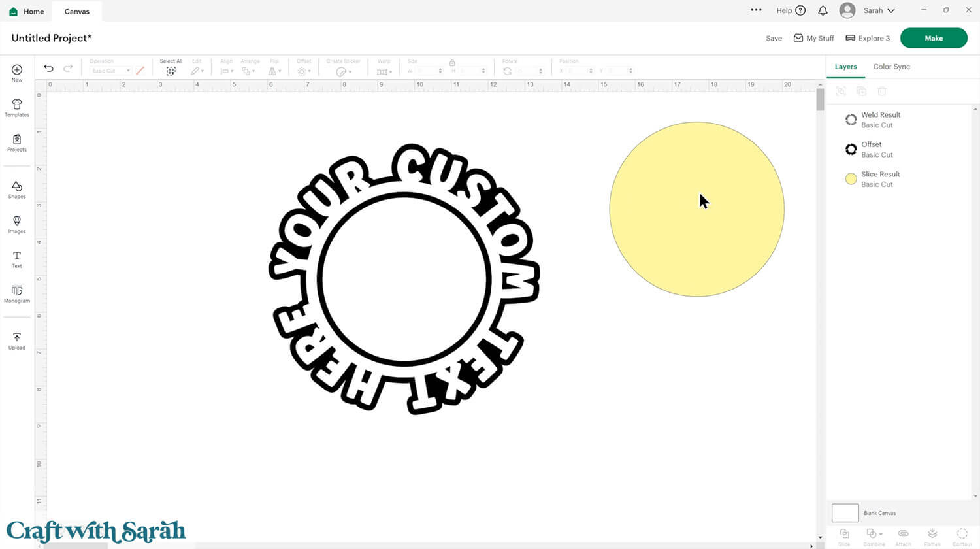
Task: Open the Edit dropdown
Action: click(x=197, y=71)
